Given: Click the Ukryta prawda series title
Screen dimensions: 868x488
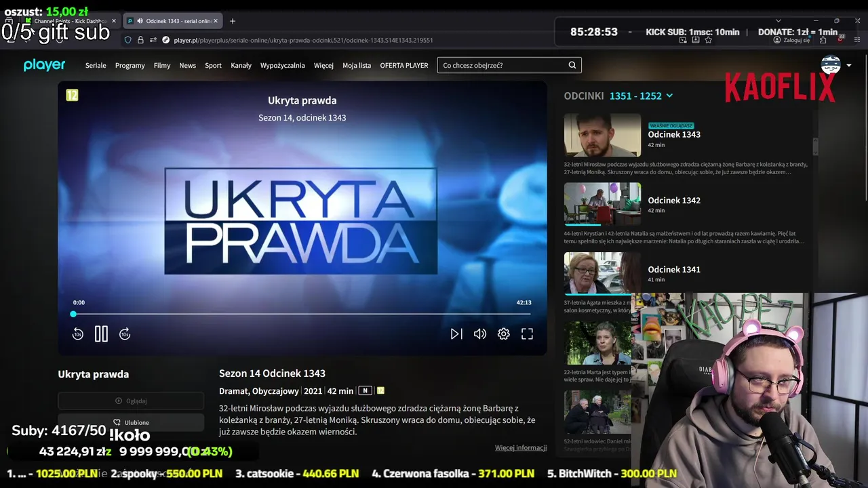Looking at the screenshot, I should click(93, 374).
